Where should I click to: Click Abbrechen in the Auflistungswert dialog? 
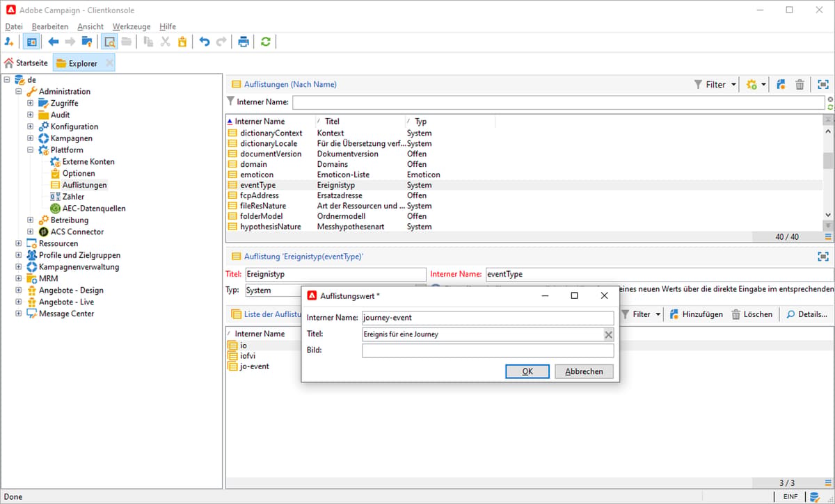tap(584, 371)
